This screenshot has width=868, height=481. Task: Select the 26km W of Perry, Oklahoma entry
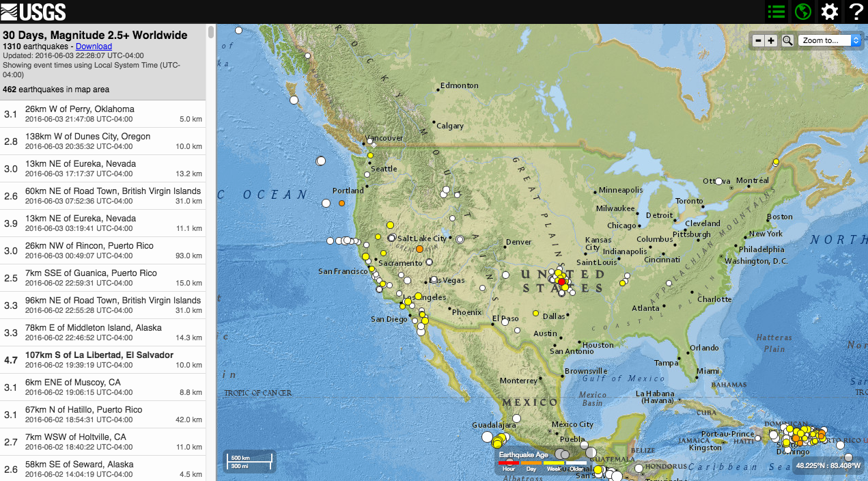[102, 113]
